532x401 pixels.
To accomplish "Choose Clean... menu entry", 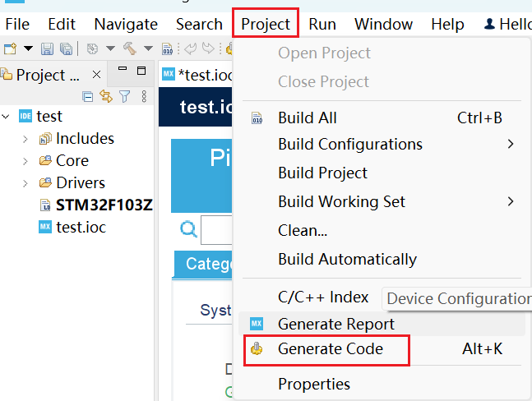I will [303, 231].
